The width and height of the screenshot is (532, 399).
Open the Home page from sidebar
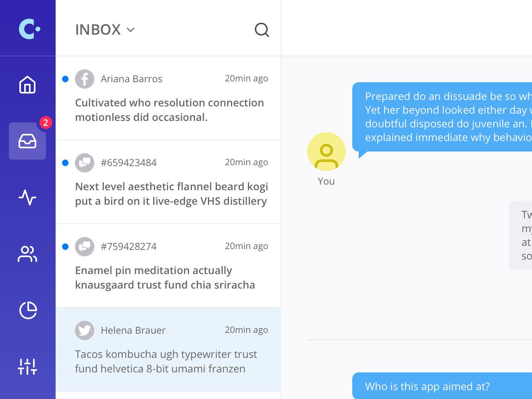(x=27, y=85)
